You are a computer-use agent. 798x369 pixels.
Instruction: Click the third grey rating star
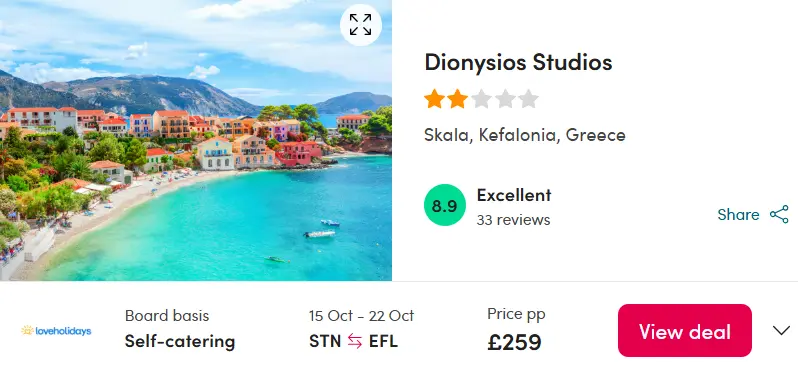tap(481, 99)
